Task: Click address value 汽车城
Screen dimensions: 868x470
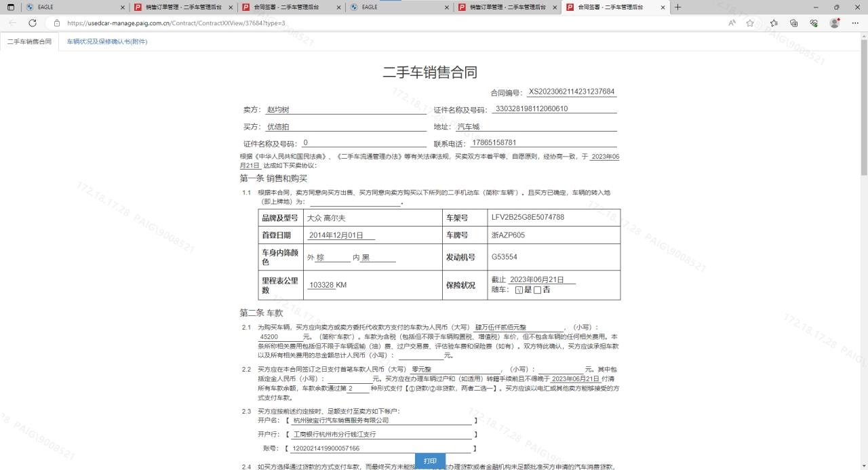Action: pos(468,127)
